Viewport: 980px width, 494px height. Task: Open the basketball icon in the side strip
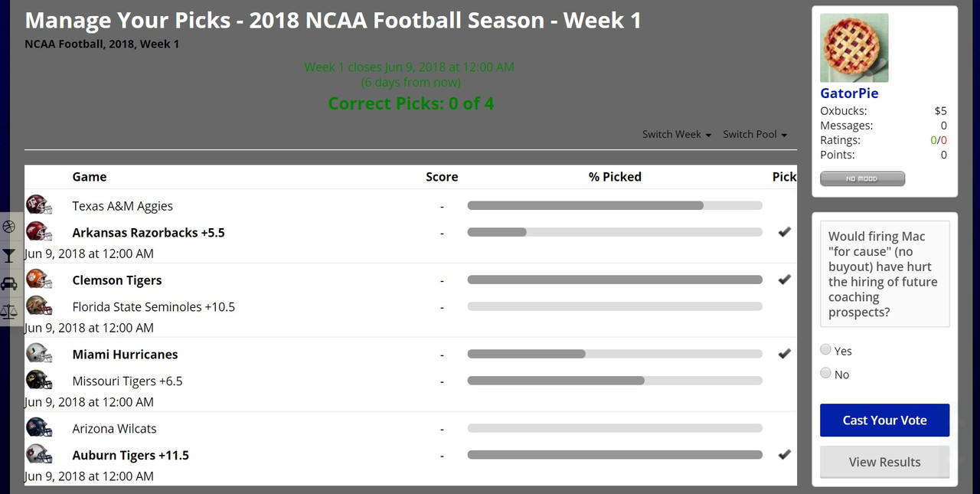click(x=8, y=227)
